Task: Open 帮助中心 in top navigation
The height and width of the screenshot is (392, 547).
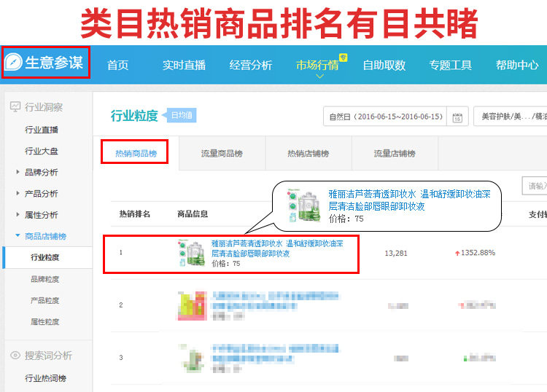Action: (x=517, y=65)
